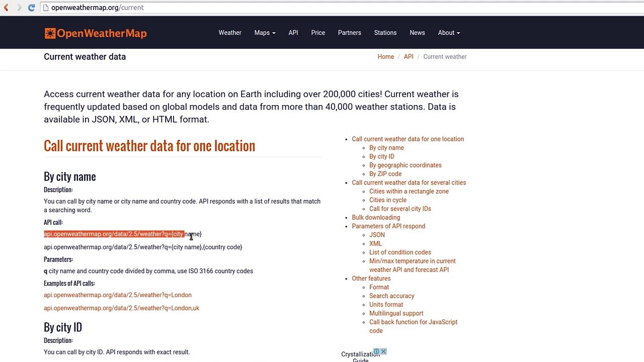Open the example API call for London,uk

pyautogui.click(x=122, y=308)
